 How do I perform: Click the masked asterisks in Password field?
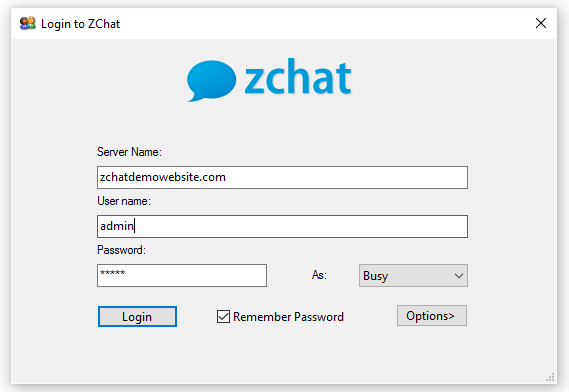click(112, 272)
